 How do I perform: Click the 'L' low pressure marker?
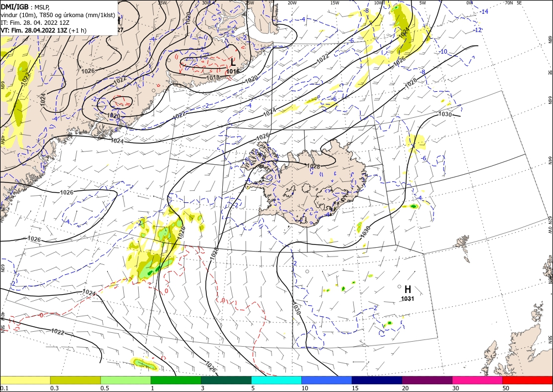point(233,62)
